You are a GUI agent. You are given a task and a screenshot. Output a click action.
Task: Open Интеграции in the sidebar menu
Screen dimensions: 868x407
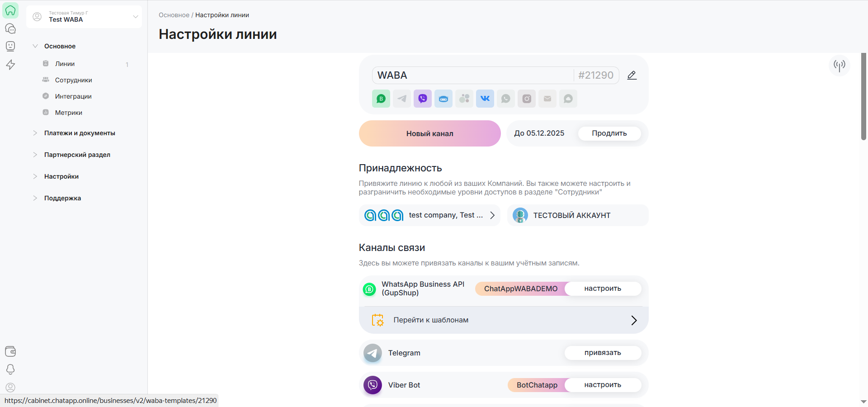[73, 96]
